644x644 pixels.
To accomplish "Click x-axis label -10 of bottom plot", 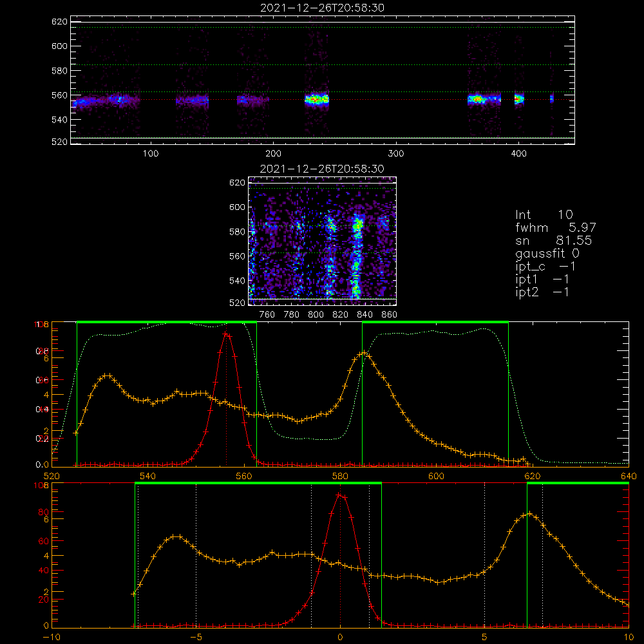I will tap(52, 637).
